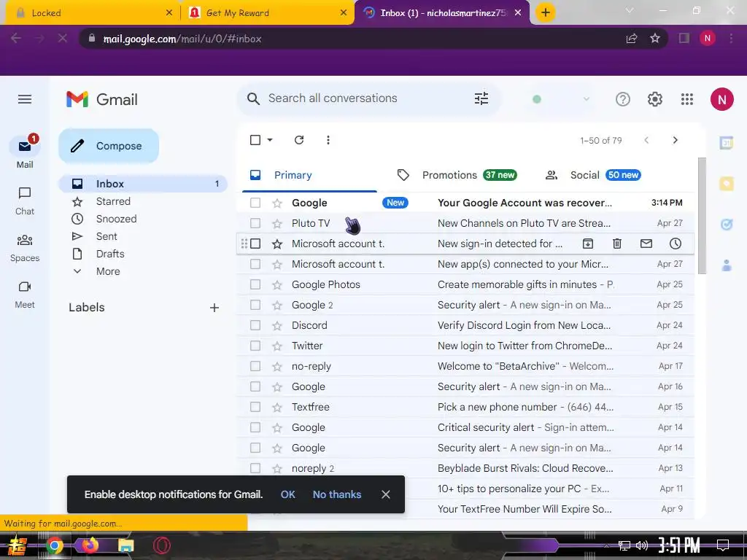
Task: Delete the Microsoft sign-in detected email
Action: (x=617, y=244)
